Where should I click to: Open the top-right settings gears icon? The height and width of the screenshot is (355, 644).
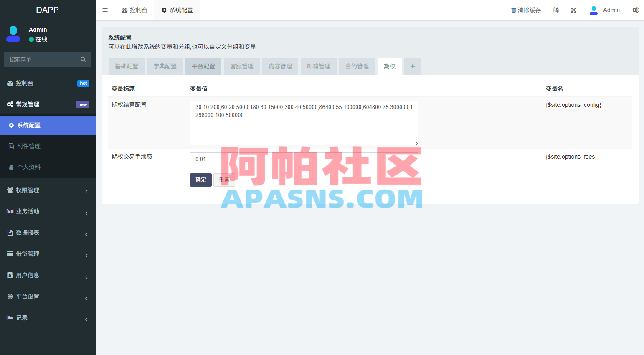pos(635,10)
